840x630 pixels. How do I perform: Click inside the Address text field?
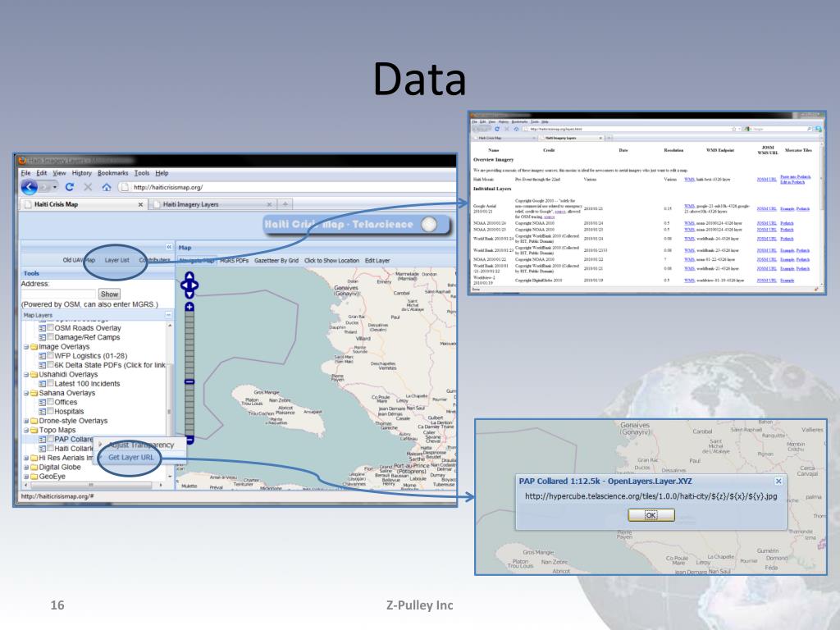(x=58, y=294)
